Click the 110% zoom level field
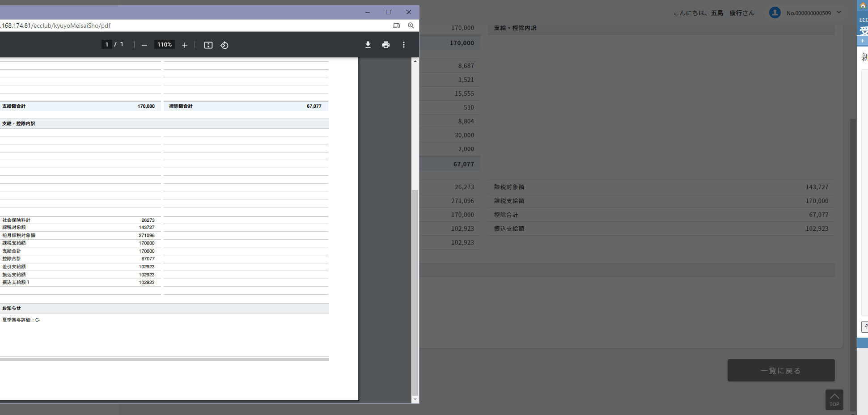Viewport: 868px width, 415px height. 165,45
